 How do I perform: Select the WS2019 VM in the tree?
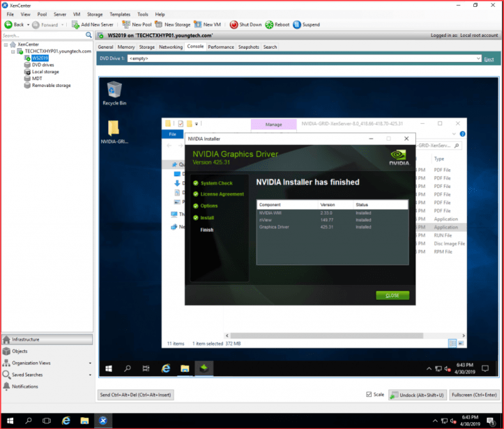pyautogui.click(x=40, y=58)
